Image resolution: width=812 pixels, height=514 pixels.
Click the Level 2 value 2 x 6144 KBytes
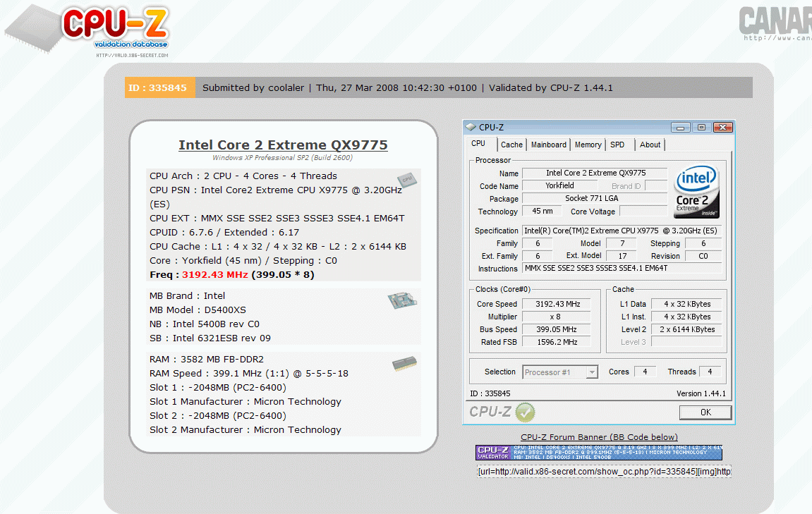tap(686, 329)
